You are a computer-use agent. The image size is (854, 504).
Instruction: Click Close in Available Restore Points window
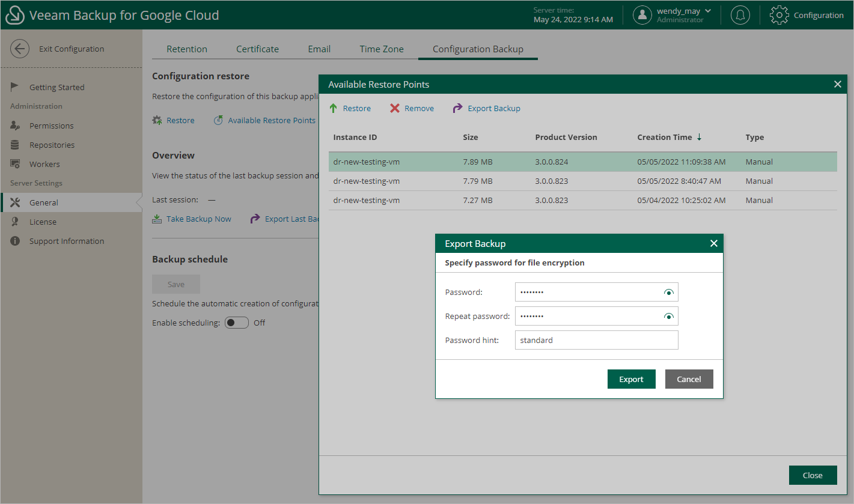[x=813, y=475]
